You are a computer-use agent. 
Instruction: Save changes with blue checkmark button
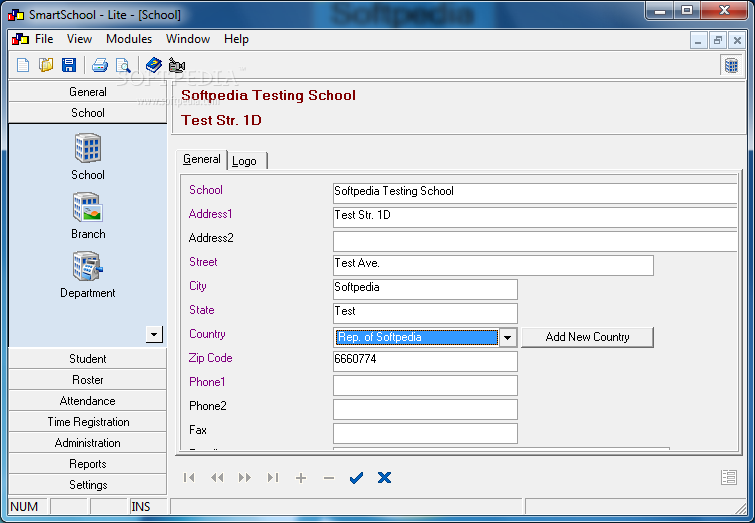pos(356,477)
